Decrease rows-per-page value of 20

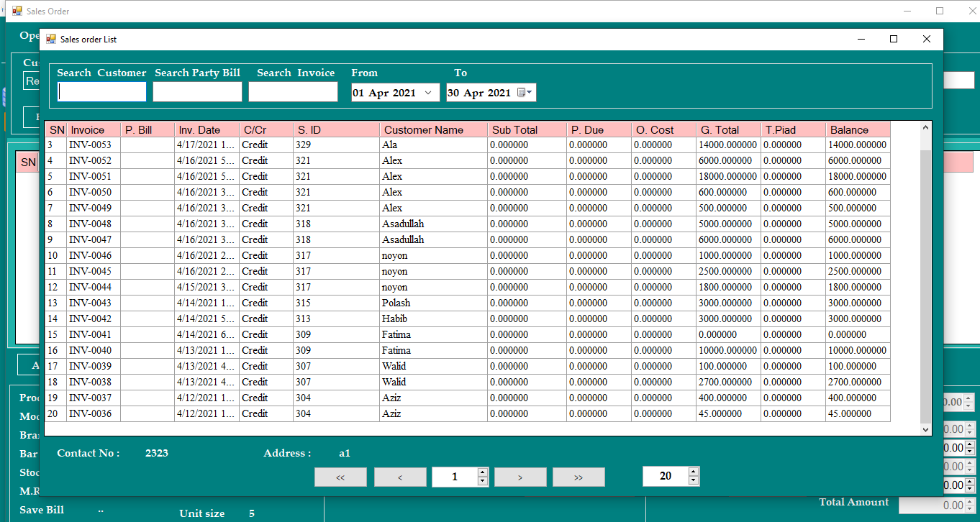click(694, 480)
